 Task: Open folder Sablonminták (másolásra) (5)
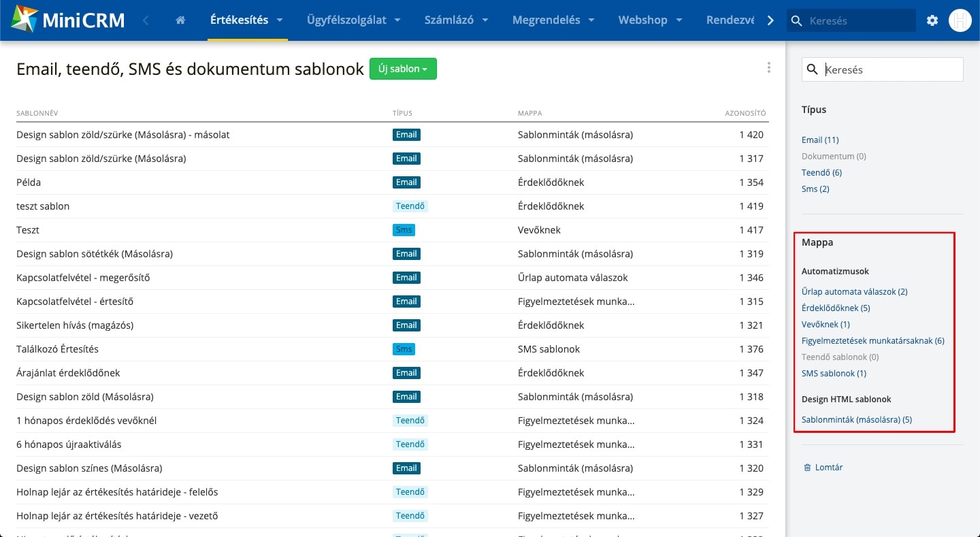pos(857,420)
